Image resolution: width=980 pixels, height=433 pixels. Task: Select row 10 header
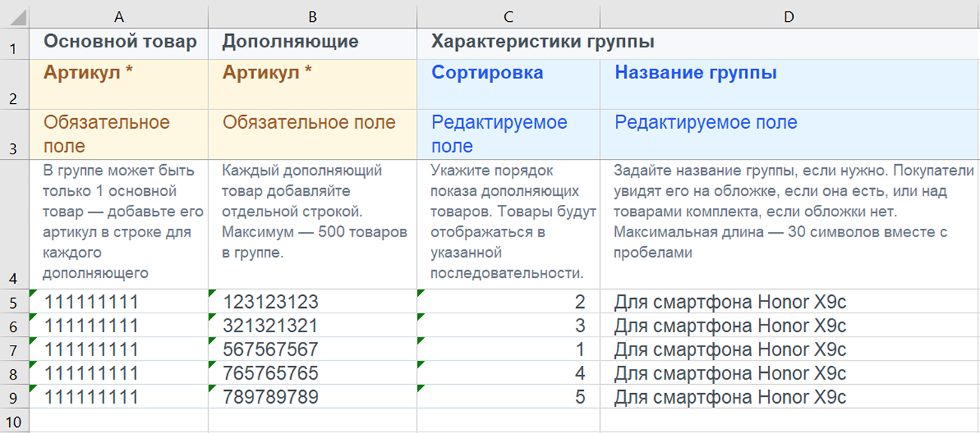14,420
